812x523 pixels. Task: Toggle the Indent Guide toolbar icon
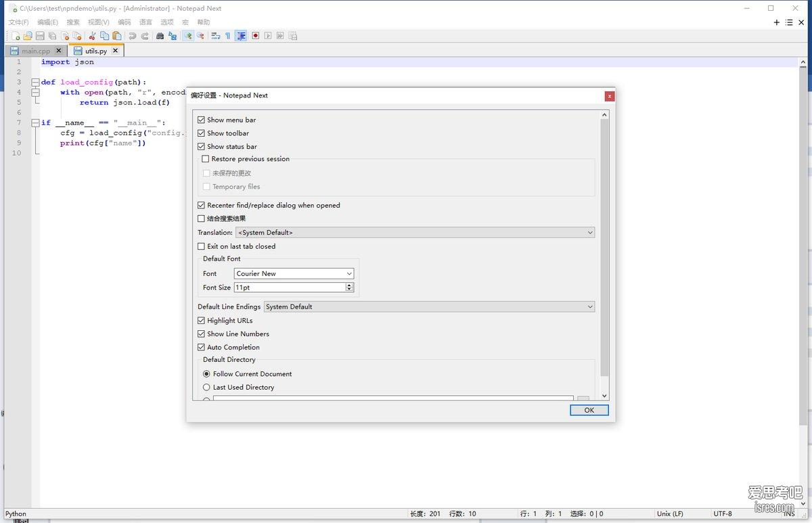[240, 36]
